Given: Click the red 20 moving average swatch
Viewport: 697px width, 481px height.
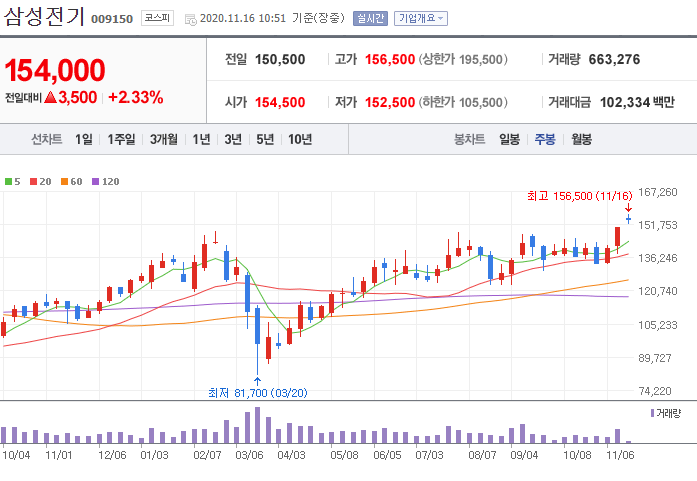Looking at the screenshot, I should click(33, 181).
